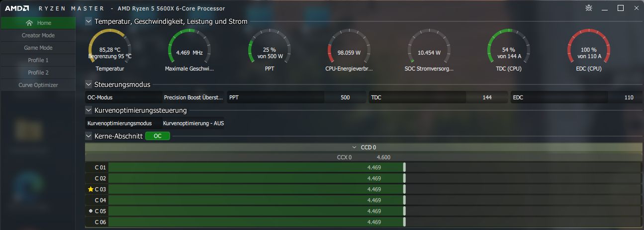Collapse the Kurvenoptimierungssteuerung section
The image size is (644, 230).
click(89, 110)
